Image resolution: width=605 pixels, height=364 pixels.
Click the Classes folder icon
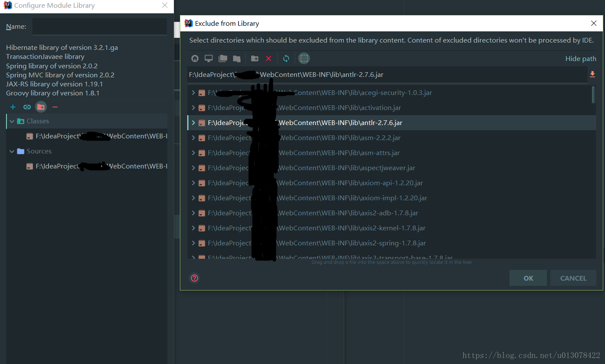tap(21, 121)
